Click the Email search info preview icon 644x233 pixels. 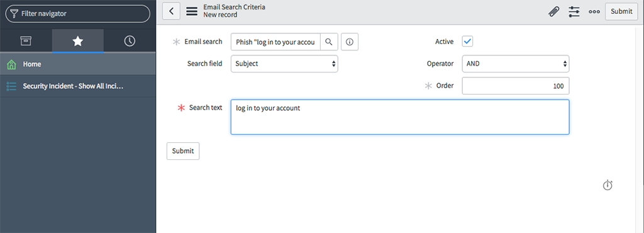350,42
